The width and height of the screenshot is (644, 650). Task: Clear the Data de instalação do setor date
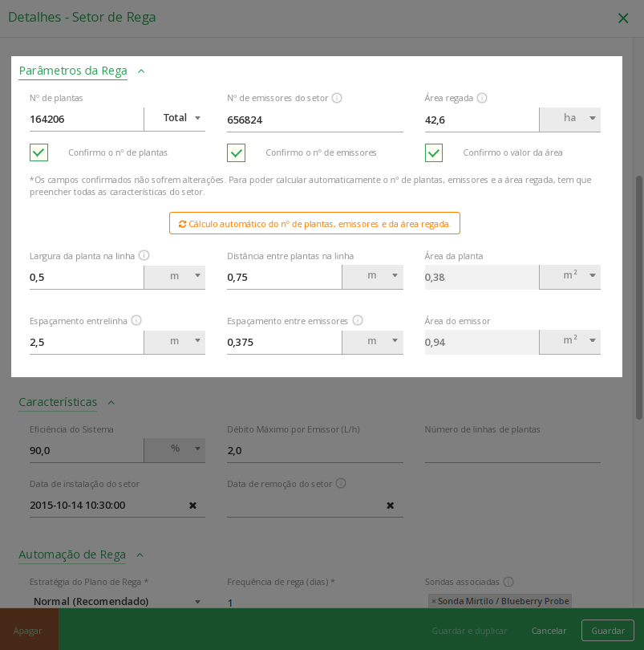tap(192, 506)
